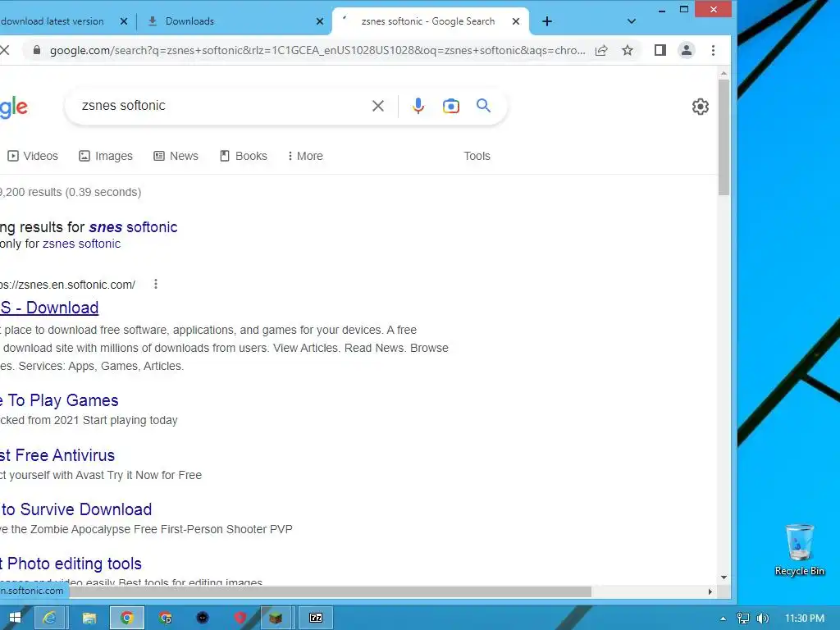
Task: Click the scroll down arrow
Action: coord(724,577)
